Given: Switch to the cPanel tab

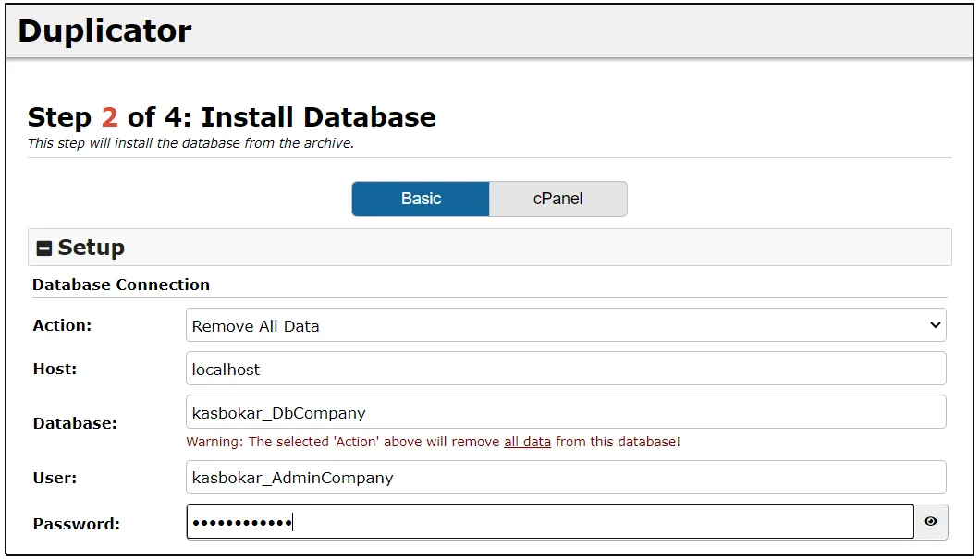Looking at the screenshot, I should tap(558, 199).
